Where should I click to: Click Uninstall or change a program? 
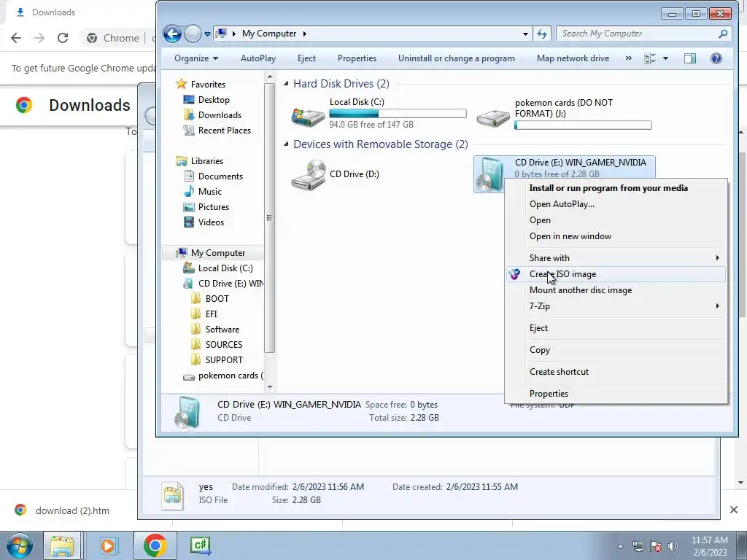pyautogui.click(x=457, y=58)
